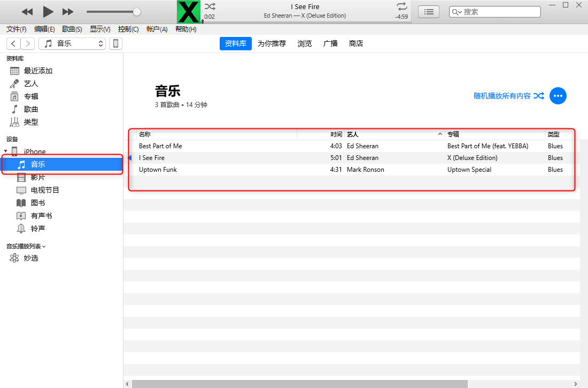Select the song Uptown Funk

(158, 170)
